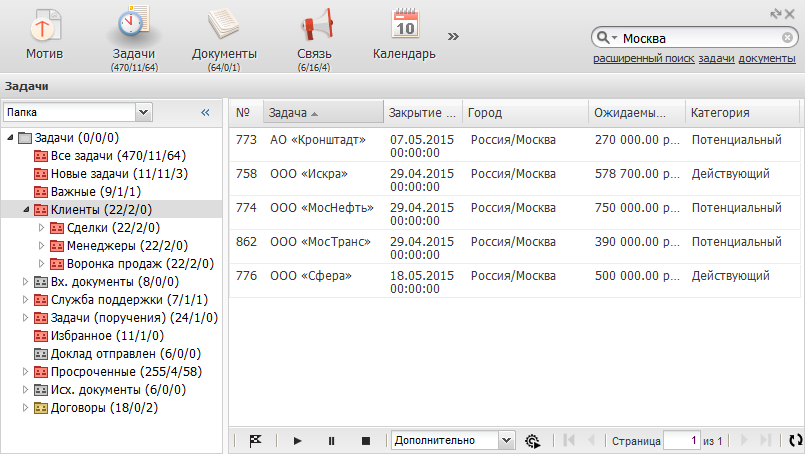This screenshot has height=454, width=805.
Task: Select Доклад отправлен (6/0/0) folder
Action: [126, 354]
